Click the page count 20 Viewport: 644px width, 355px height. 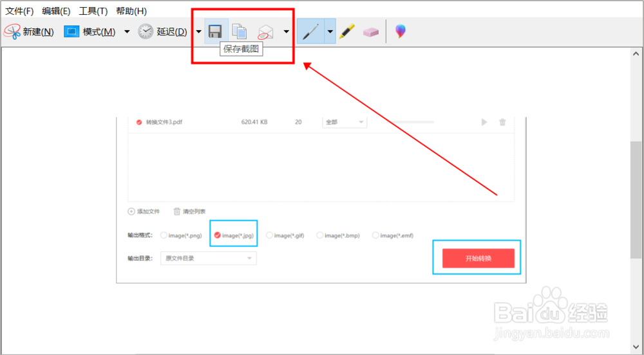click(x=298, y=122)
